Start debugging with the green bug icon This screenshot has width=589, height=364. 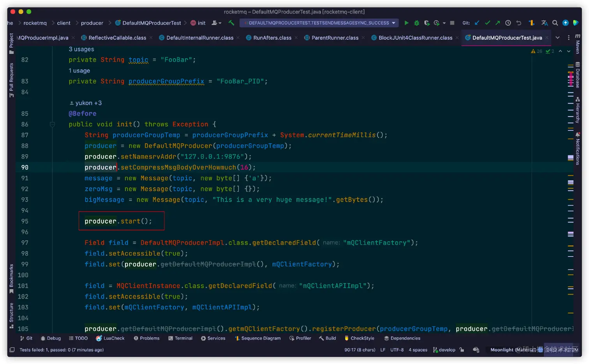416,23
